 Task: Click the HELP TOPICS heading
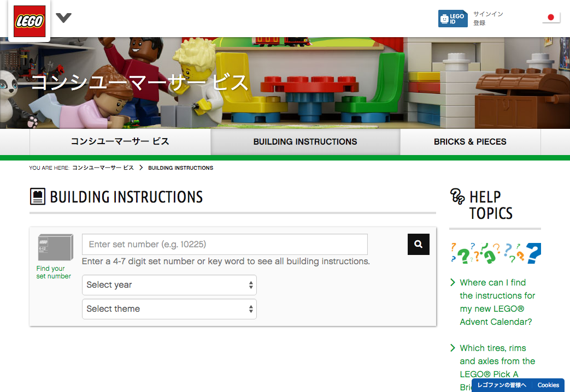click(x=491, y=205)
